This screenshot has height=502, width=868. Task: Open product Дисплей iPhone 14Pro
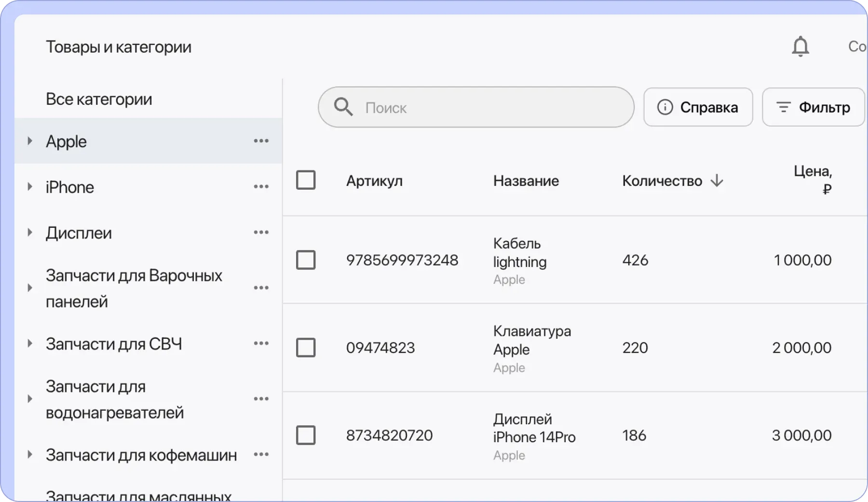click(x=534, y=428)
